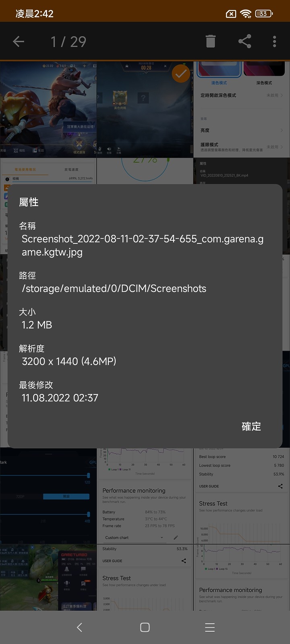This screenshot has height=644, width=290.
Task: Select the anime game screenshot thumbnail
Action: (48, 109)
